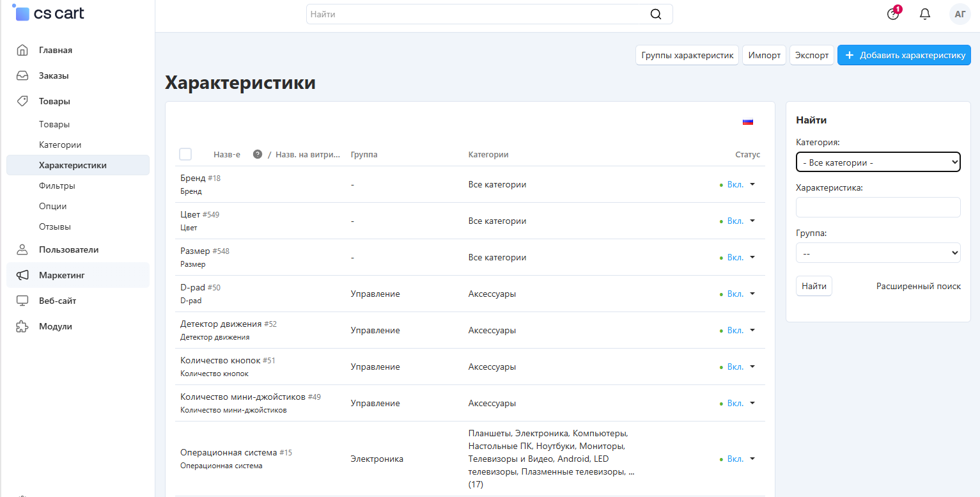Screen dimensions: 980x497
Task: Click the Группа column header
Action: 364,155
